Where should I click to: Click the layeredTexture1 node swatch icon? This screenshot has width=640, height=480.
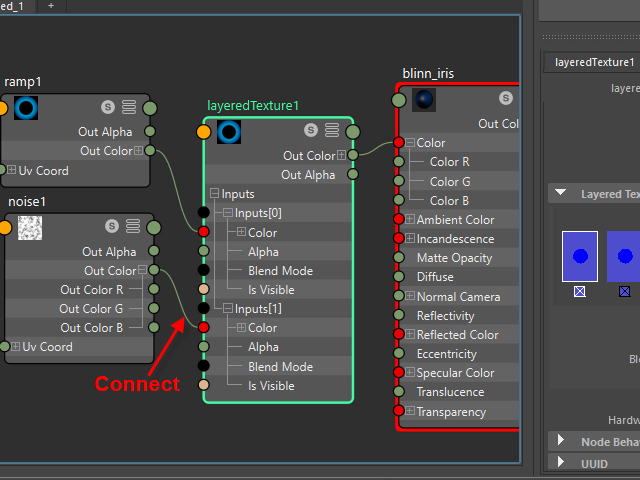point(229,131)
